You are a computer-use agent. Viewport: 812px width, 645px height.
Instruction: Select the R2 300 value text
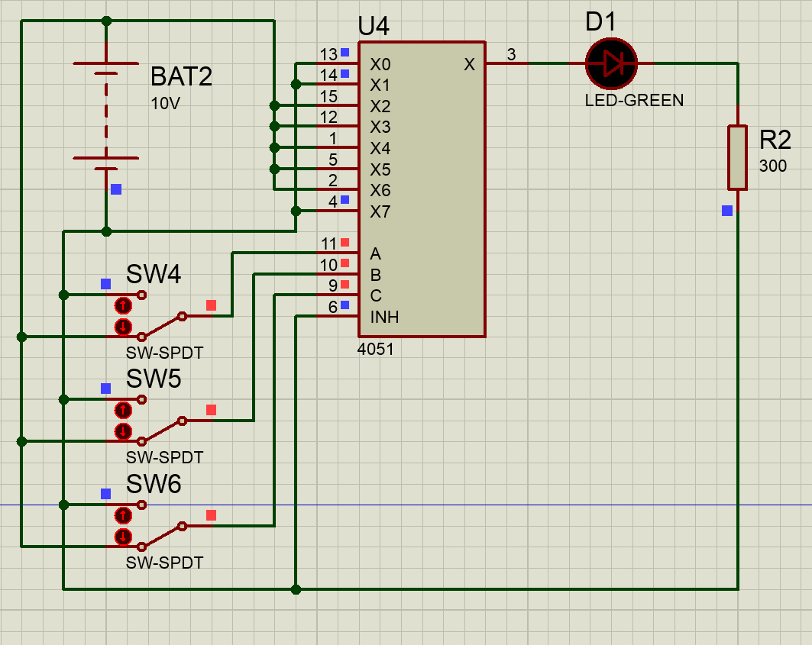pyautogui.click(x=772, y=166)
